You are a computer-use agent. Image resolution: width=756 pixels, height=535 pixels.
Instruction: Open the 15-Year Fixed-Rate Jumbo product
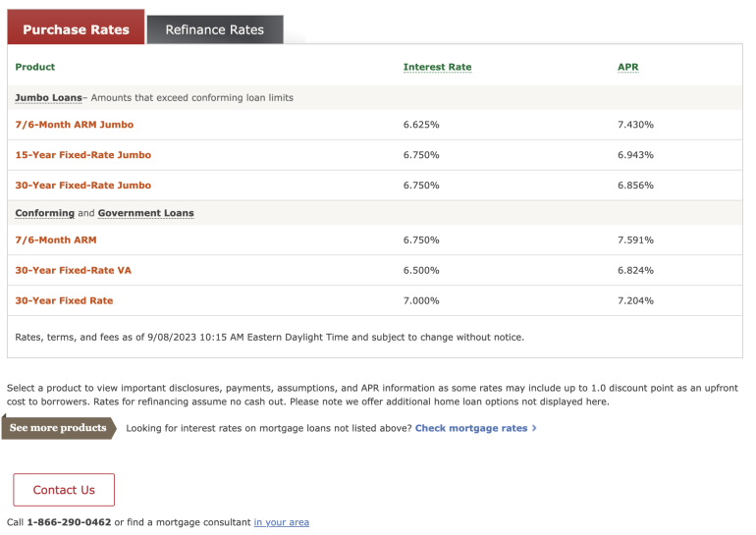pos(82,155)
